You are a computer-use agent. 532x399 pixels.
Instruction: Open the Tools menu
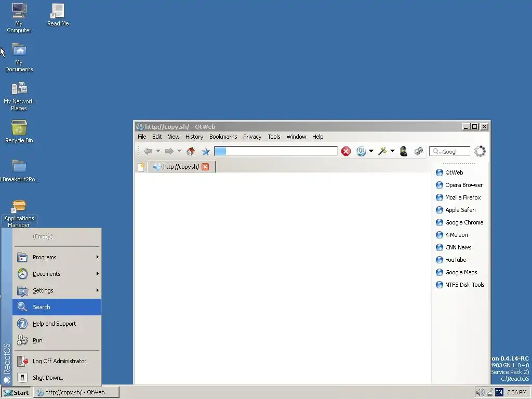tap(274, 137)
